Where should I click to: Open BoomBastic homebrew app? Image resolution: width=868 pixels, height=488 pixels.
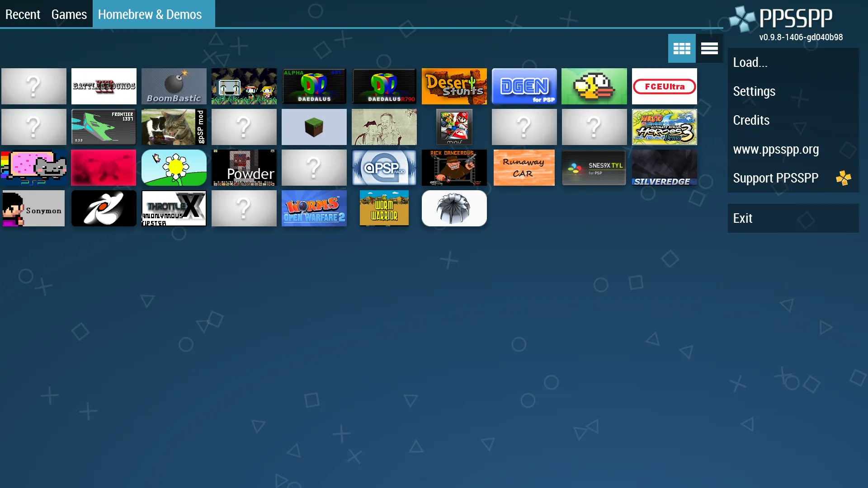tap(174, 86)
